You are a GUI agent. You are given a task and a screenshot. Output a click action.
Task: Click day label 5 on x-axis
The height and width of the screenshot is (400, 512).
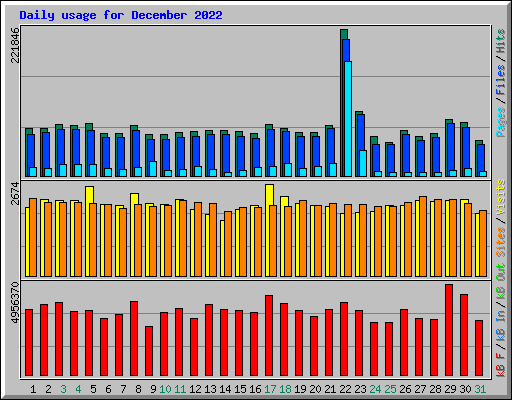(93, 389)
